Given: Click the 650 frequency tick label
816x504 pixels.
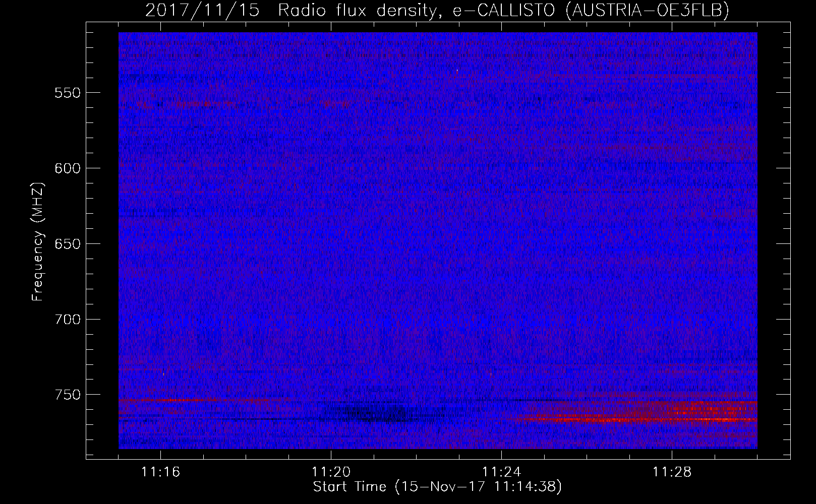Looking at the screenshot, I should click(68, 244).
